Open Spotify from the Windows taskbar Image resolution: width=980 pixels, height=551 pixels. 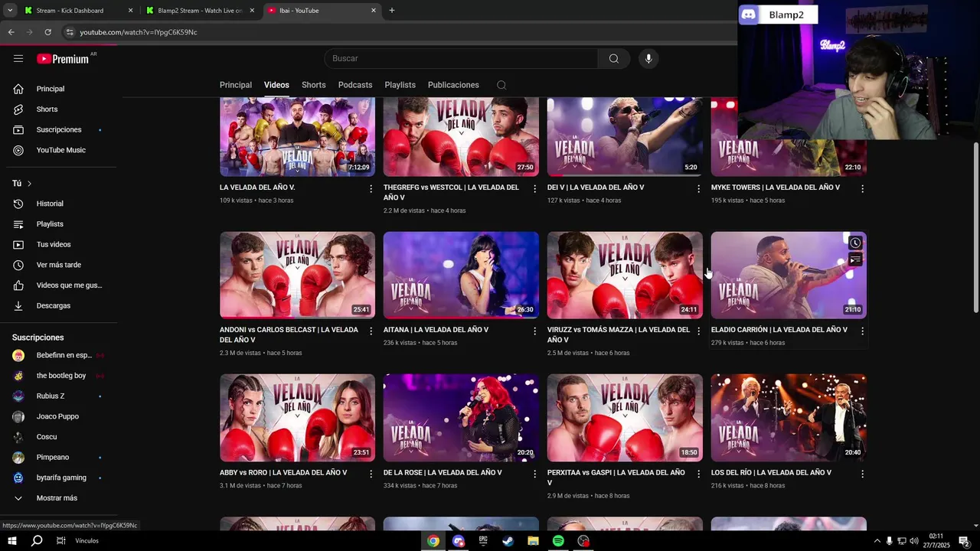pyautogui.click(x=558, y=541)
